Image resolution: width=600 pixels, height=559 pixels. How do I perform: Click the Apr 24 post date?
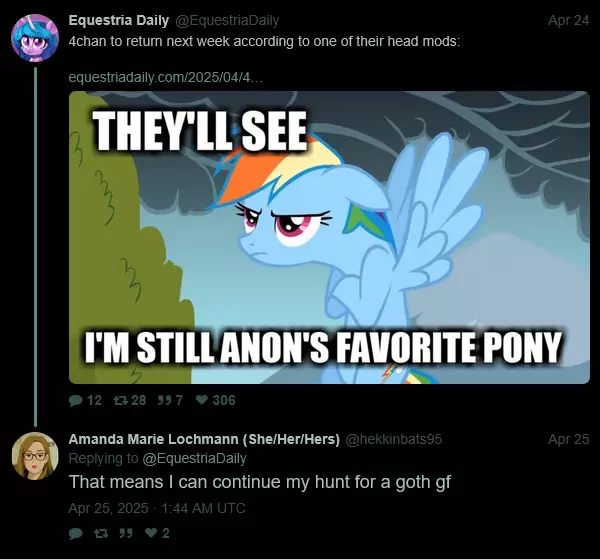click(x=568, y=20)
